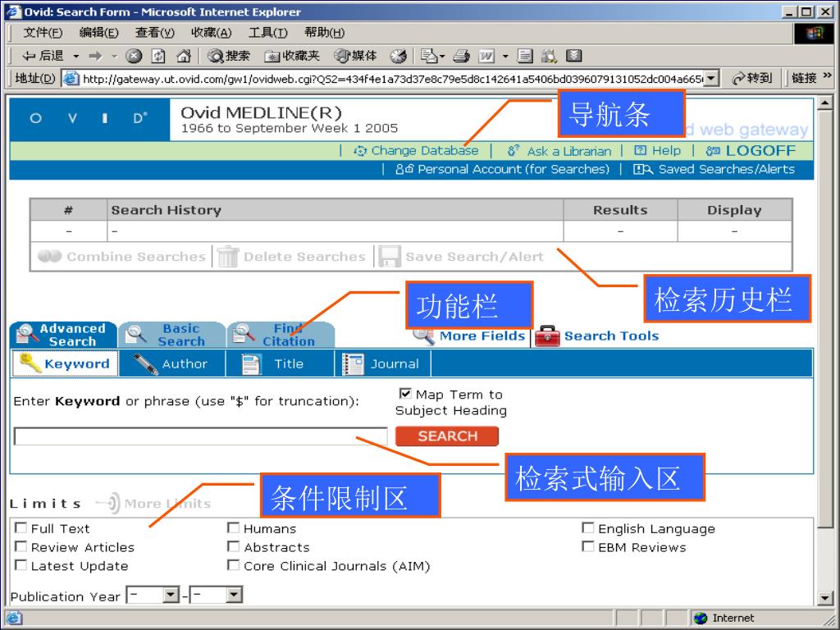Switch to the Basic Search tab
The height and width of the screenshot is (630, 840).
(x=171, y=336)
